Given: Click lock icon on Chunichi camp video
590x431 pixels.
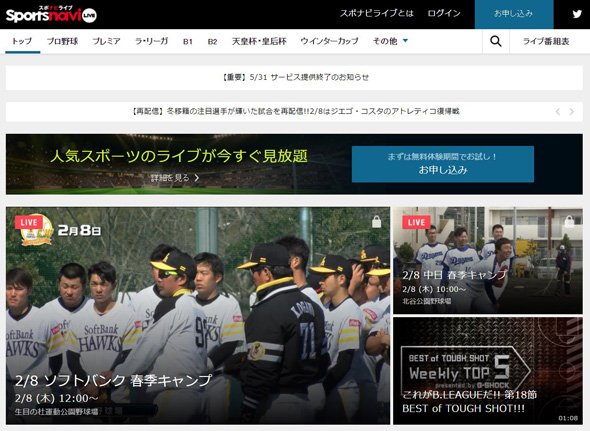Looking at the screenshot, I should pos(569,221).
